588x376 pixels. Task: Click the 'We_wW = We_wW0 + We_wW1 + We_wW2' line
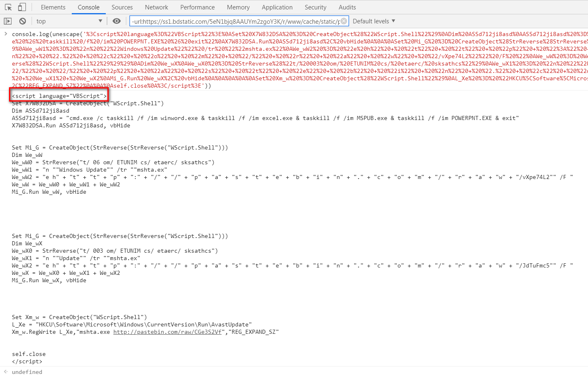66,184
